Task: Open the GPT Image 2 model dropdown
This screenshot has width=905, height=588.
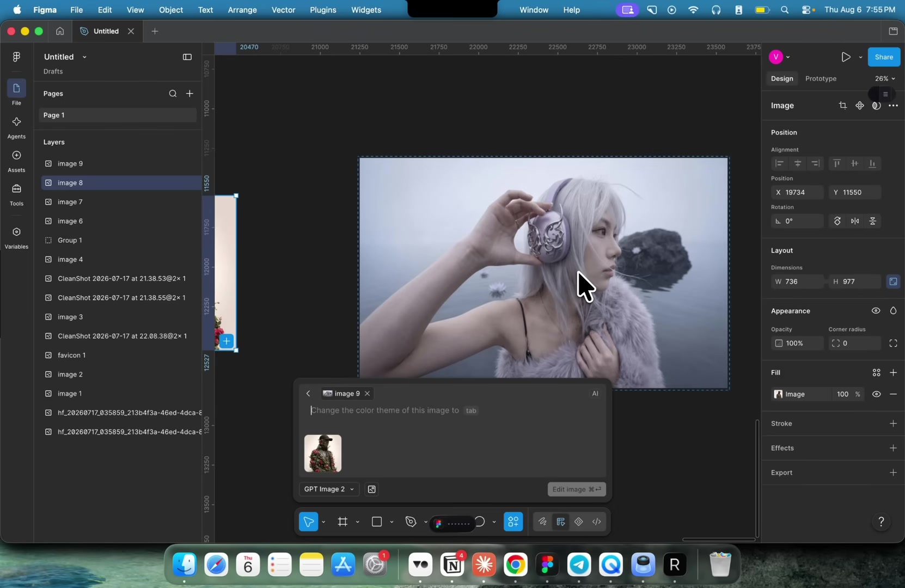Action: [x=329, y=489]
